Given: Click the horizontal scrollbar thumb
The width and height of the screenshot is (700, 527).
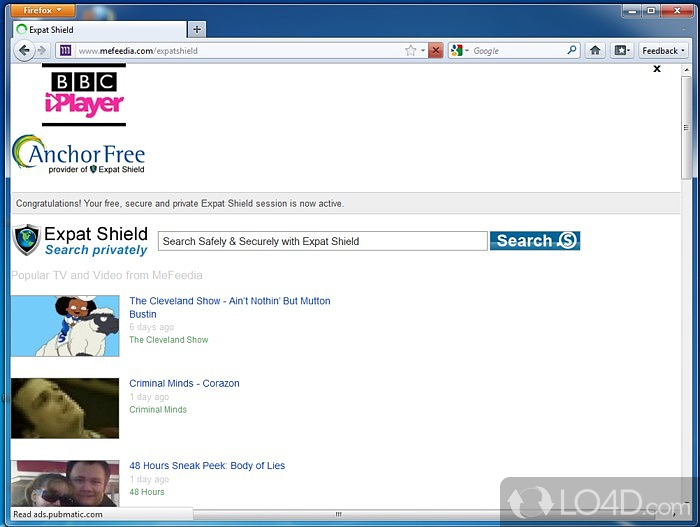Looking at the screenshot, I should pos(339,514).
